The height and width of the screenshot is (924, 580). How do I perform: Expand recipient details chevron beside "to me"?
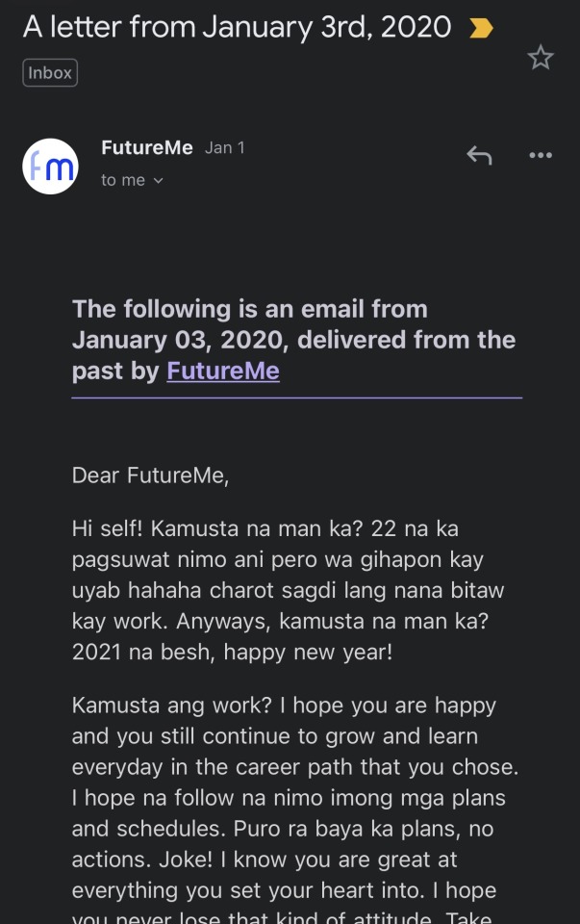pos(159,181)
